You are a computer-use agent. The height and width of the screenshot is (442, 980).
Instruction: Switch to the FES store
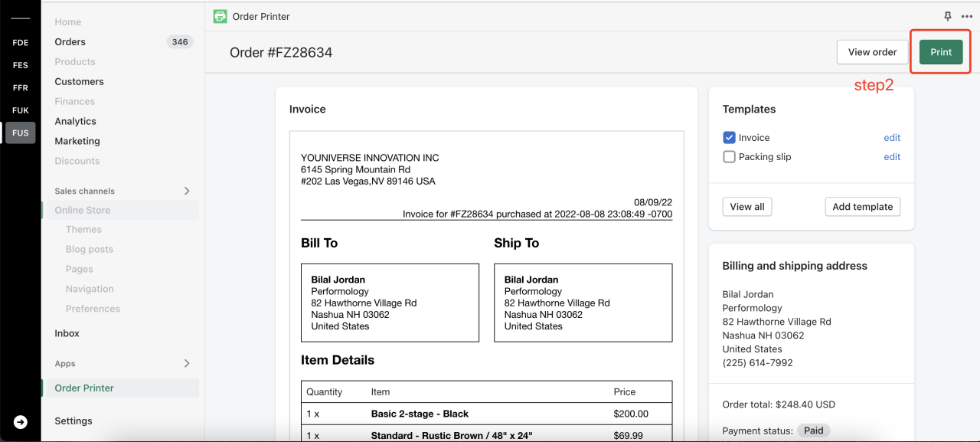21,65
